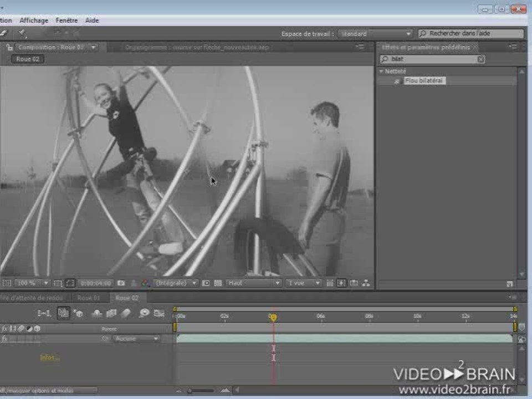
Task: Click the current time 0:00:04:00 display
Action: pos(96,283)
